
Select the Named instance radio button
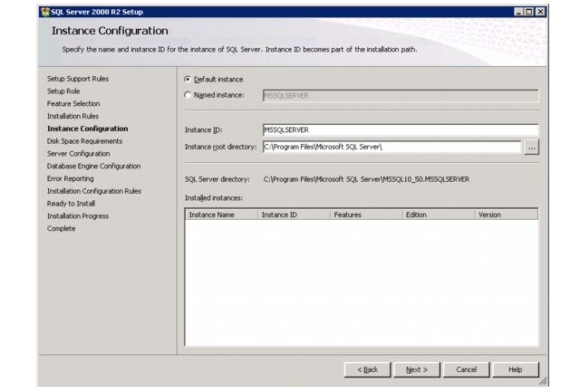tap(188, 95)
